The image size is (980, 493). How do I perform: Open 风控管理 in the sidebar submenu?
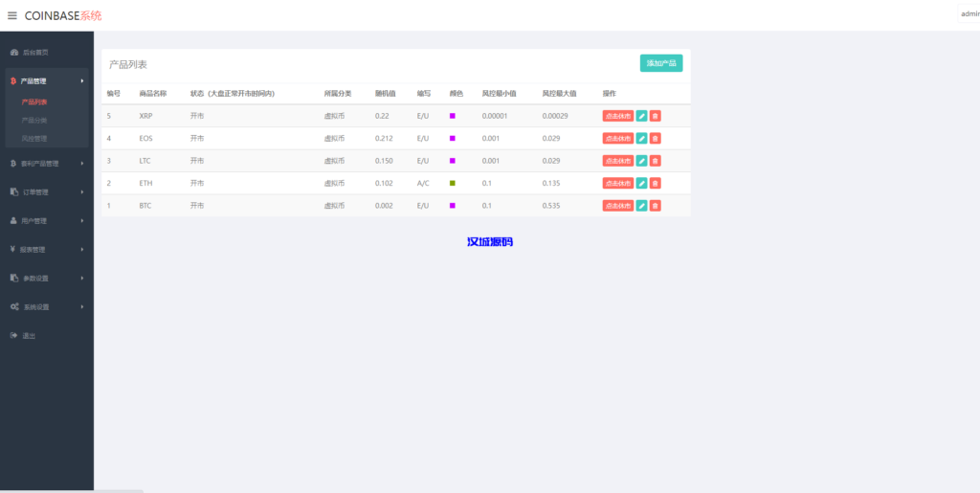pos(34,139)
